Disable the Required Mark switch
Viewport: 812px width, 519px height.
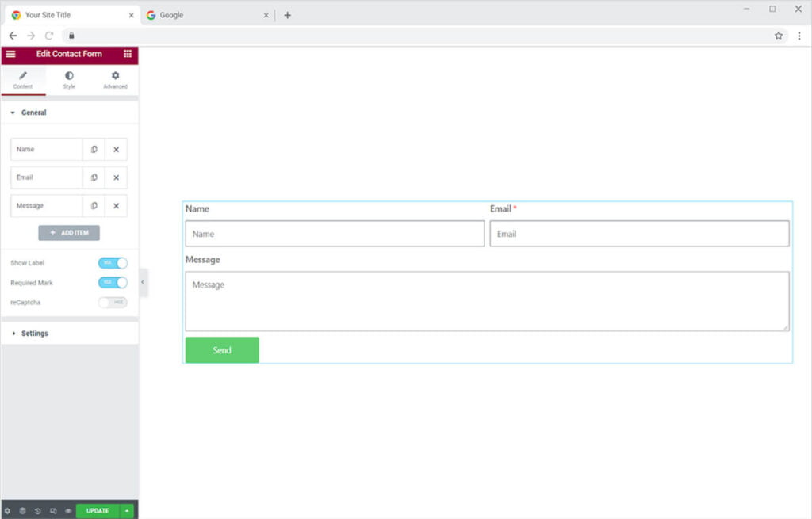coord(113,283)
